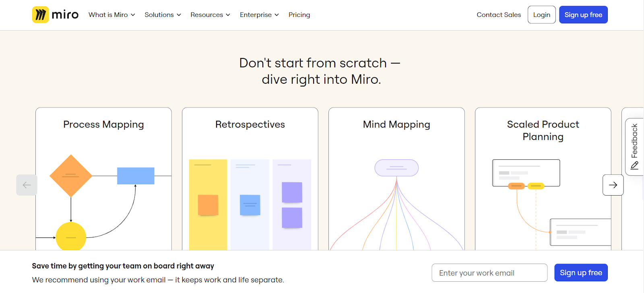Expand the Enterprise menu
Image resolution: width=644 pixels, height=293 pixels.
pos(259,15)
